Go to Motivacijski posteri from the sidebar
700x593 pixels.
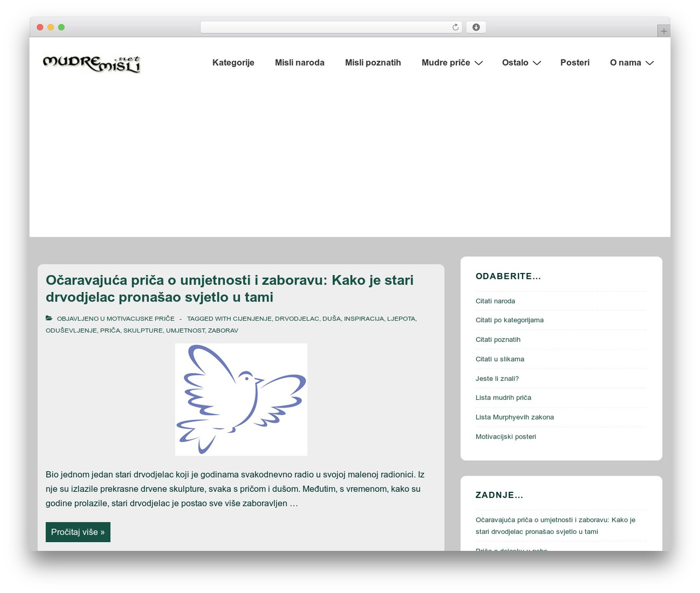(x=506, y=437)
